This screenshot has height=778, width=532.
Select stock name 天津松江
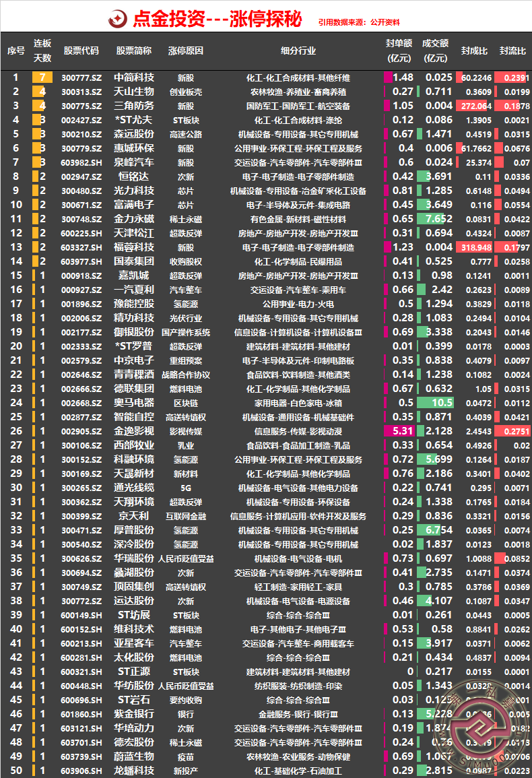pos(134,233)
